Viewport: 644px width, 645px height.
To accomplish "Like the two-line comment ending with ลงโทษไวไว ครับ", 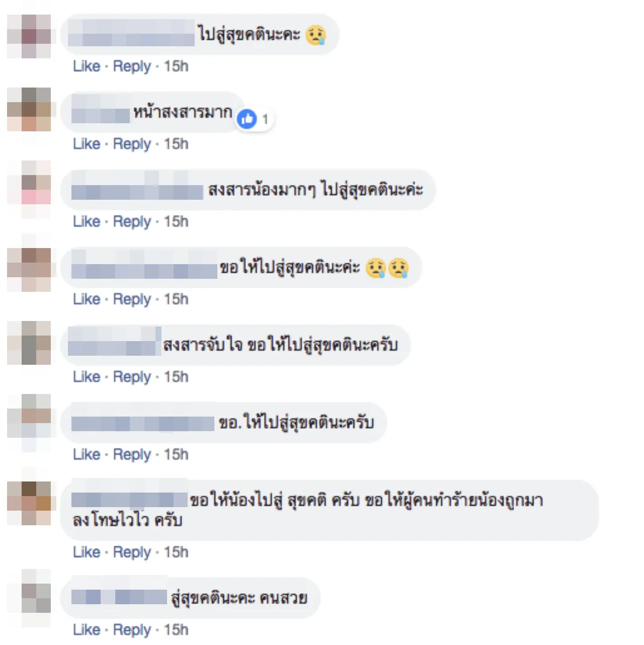I will coord(87,552).
